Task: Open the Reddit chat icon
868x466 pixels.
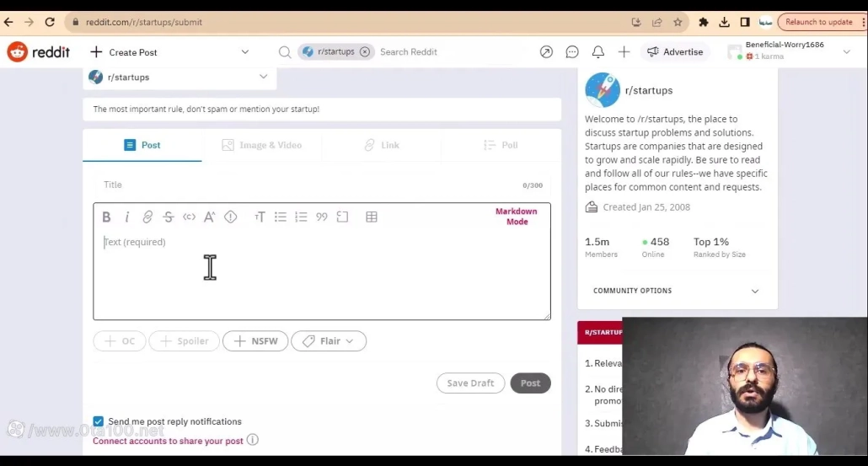Action: (572, 52)
